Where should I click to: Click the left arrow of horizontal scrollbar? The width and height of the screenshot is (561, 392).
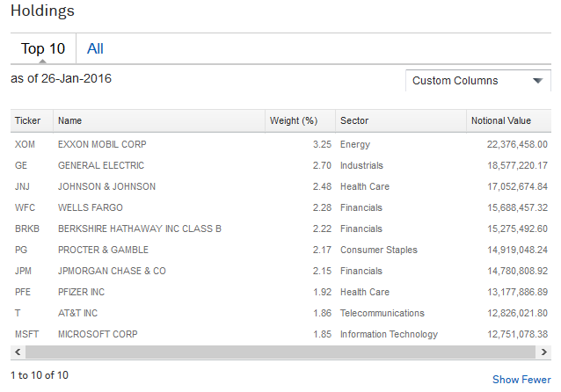click(x=18, y=352)
